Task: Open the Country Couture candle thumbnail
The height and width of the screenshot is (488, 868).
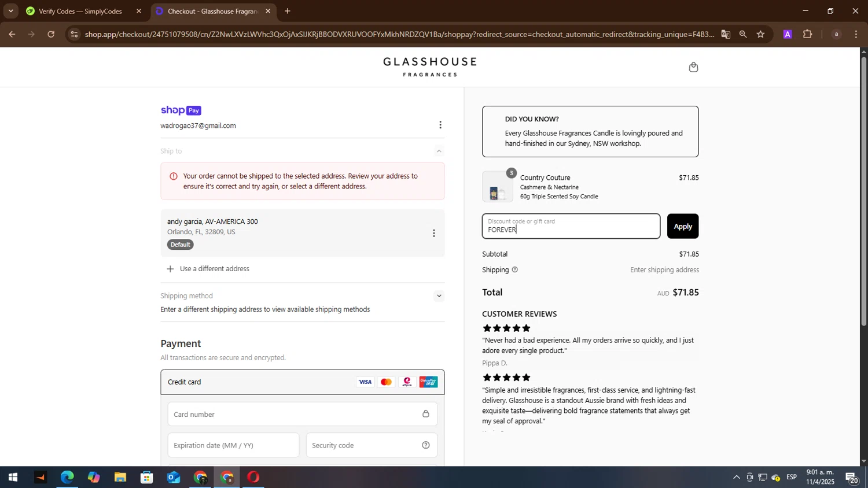Action: click(498, 187)
